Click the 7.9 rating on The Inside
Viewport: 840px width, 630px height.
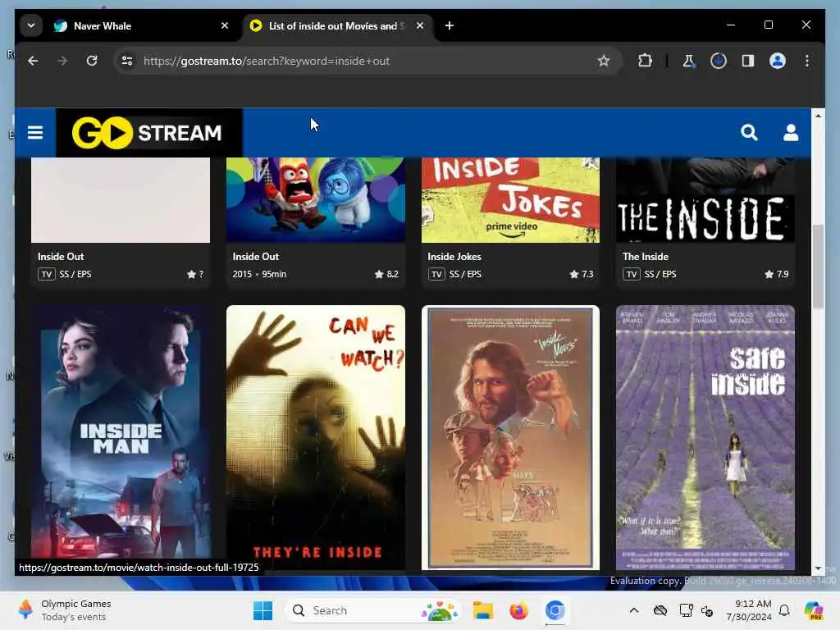point(776,274)
